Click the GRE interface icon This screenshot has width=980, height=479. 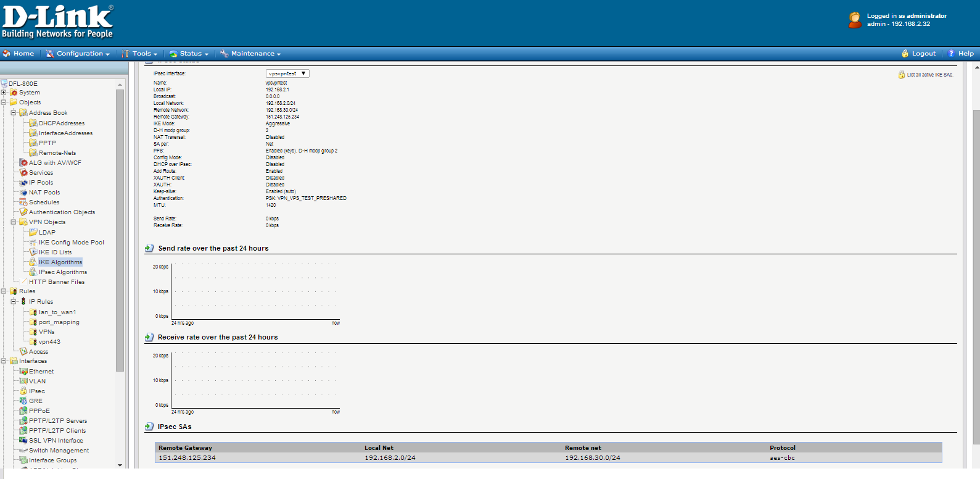(x=23, y=401)
